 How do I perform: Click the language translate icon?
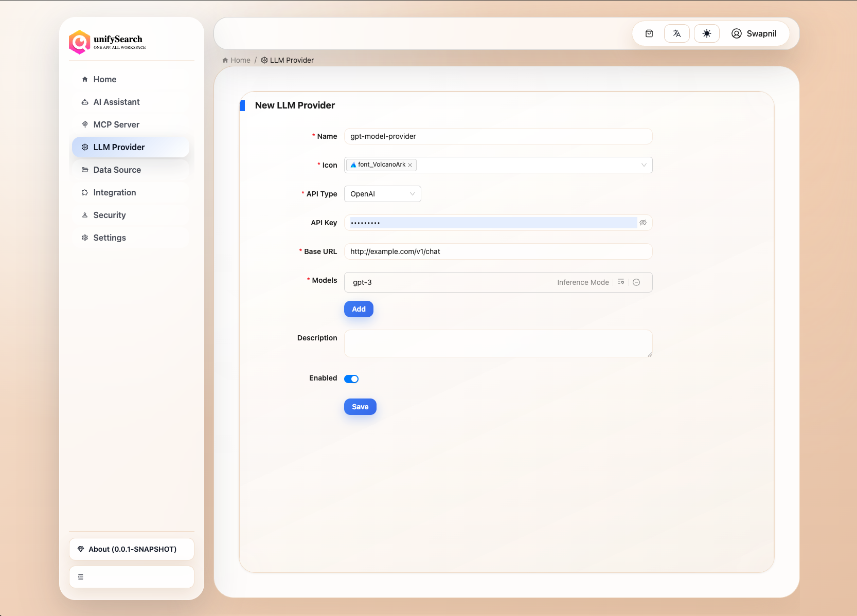pyautogui.click(x=676, y=33)
